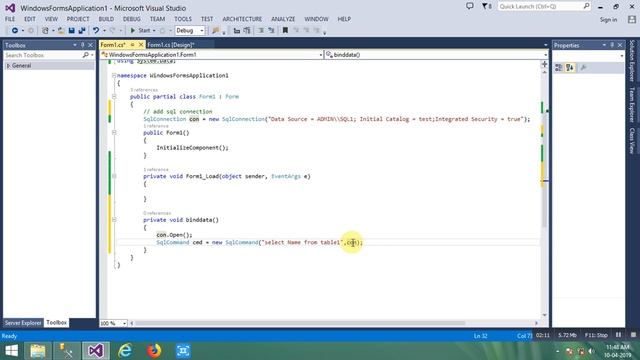Click the New Project toolbar icon

click(x=45, y=31)
